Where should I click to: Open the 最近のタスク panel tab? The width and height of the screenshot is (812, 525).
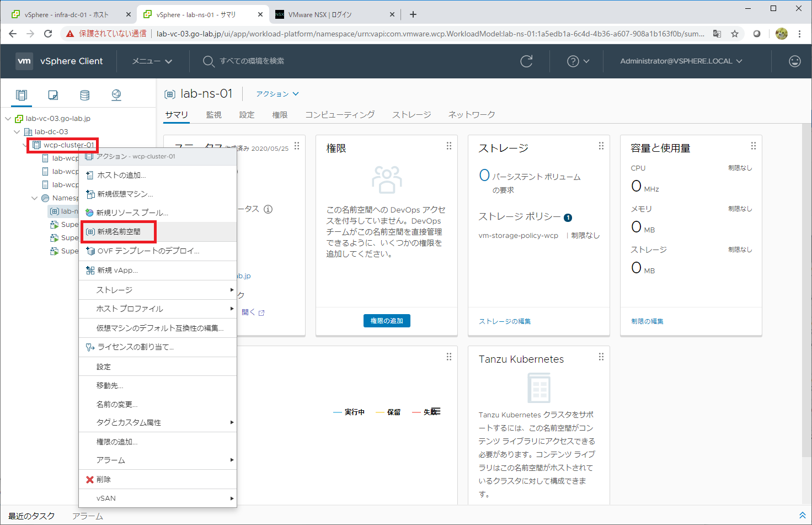point(31,516)
